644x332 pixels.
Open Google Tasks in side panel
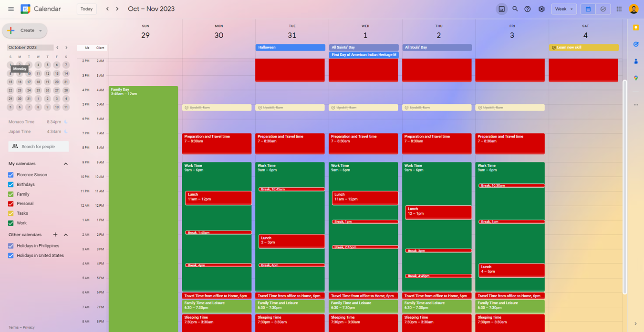[x=636, y=44]
